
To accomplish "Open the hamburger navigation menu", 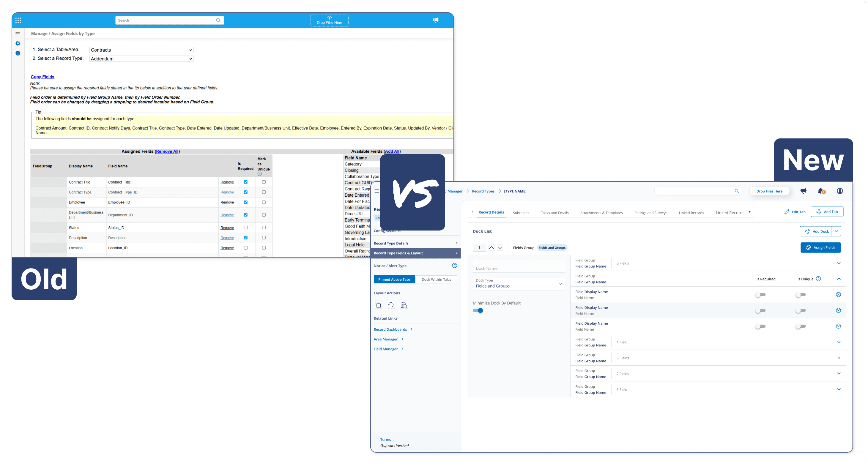I will (x=376, y=191).
